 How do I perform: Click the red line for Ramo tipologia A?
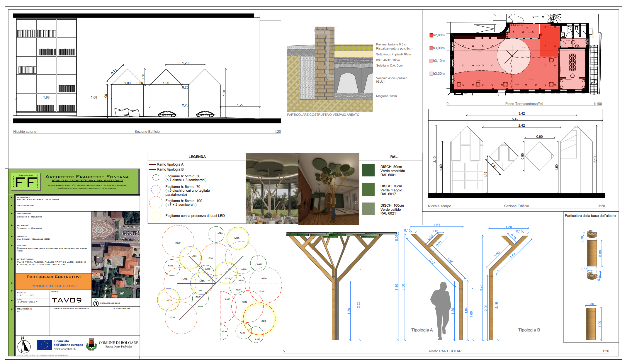pyautogui.click(x=152, y=164)
